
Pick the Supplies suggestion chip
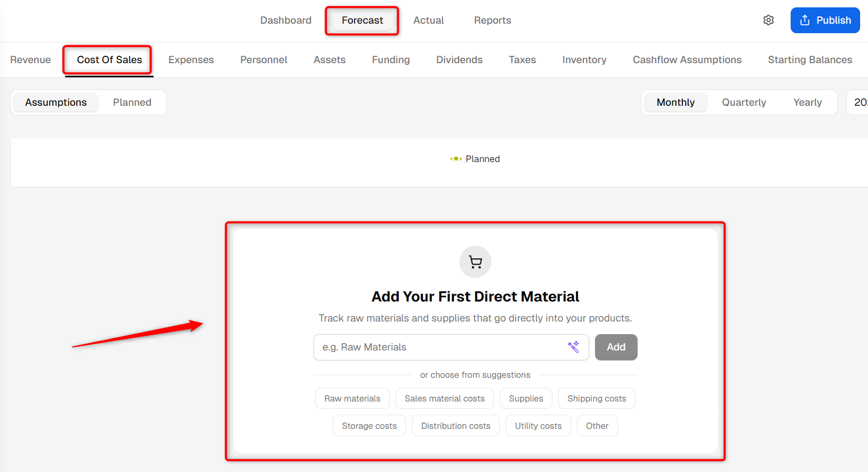[526, 398]
